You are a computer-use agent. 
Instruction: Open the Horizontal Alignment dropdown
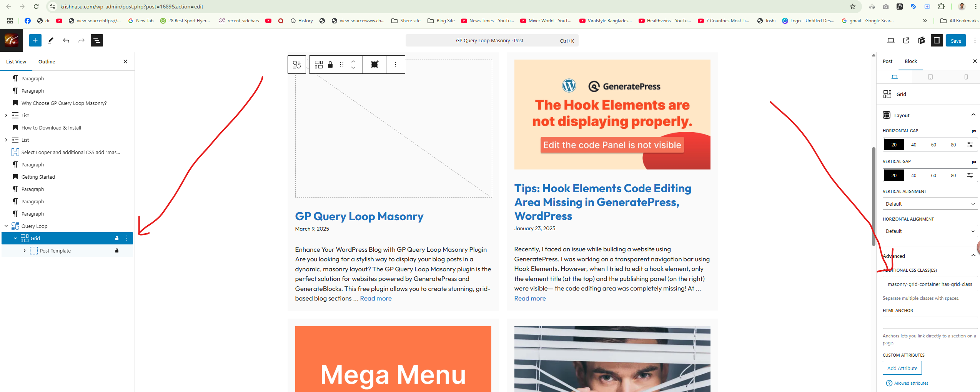tap(930, 231)
